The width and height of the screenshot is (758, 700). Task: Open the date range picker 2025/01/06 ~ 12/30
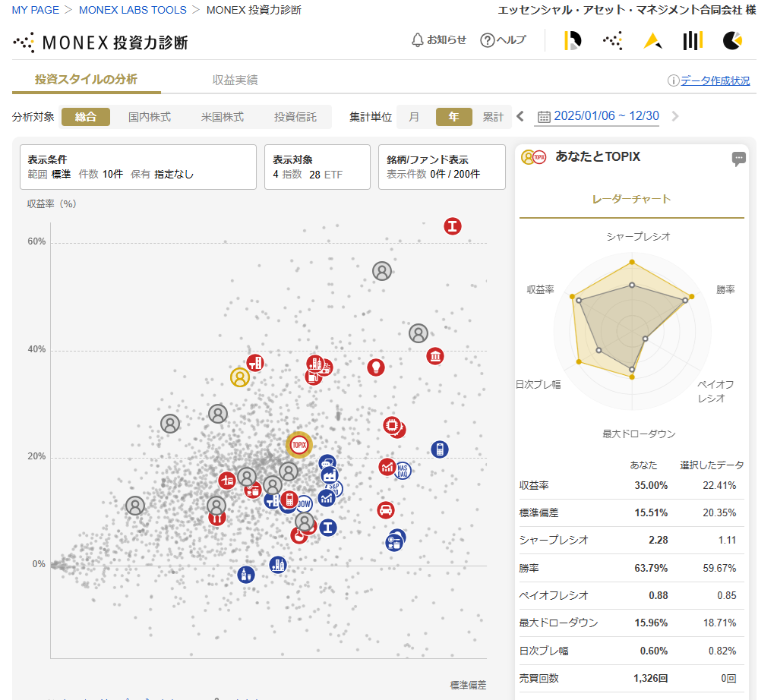point(598,116)
